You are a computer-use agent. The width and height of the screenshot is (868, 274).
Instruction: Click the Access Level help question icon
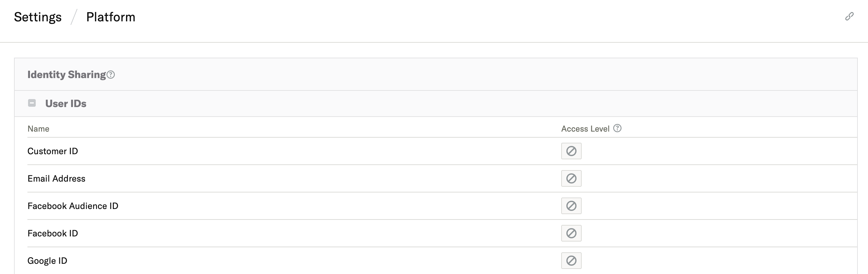(x=617, y=128)
